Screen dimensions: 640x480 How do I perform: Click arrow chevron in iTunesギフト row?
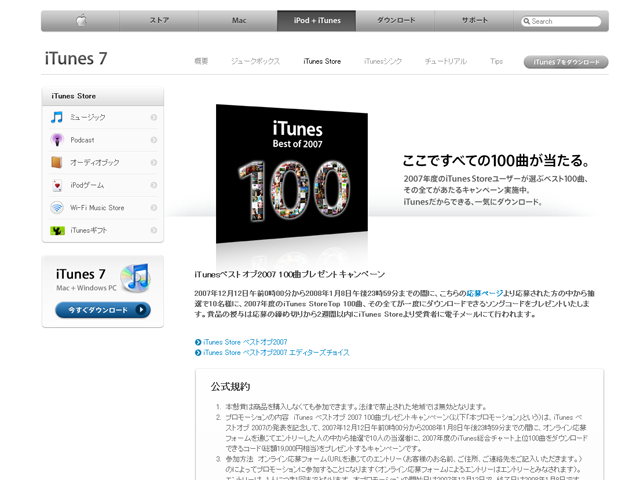[x=154, y=231]
